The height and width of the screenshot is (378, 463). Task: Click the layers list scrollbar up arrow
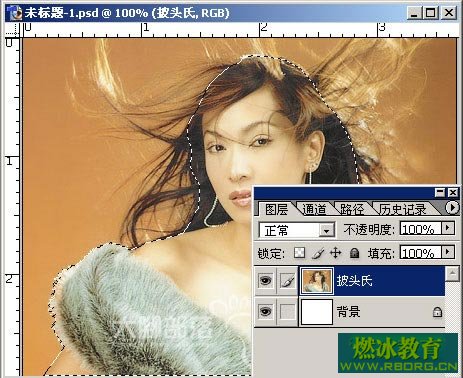click(x=452, y=274)
